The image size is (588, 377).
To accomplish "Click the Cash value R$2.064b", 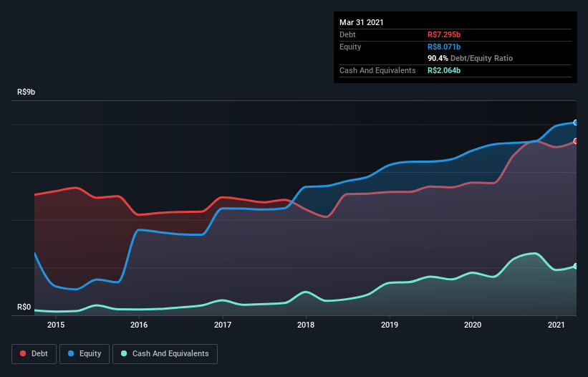I will point(444,70).
